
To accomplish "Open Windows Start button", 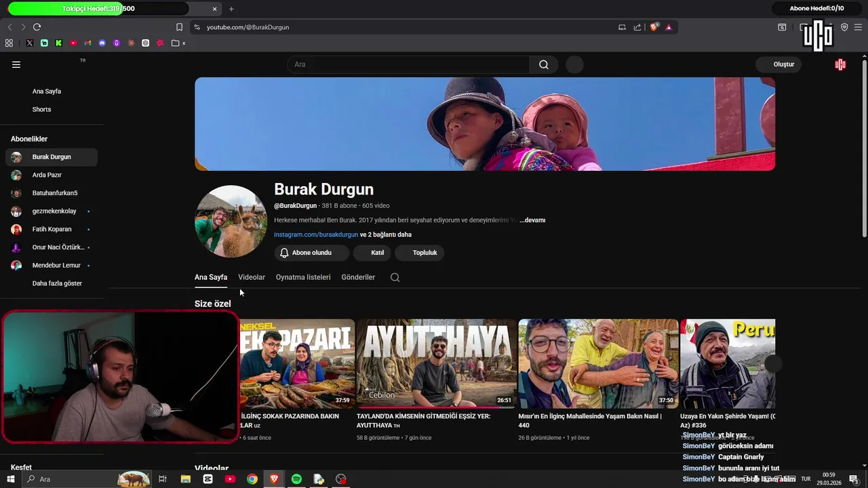I will [x=10, y=479].
